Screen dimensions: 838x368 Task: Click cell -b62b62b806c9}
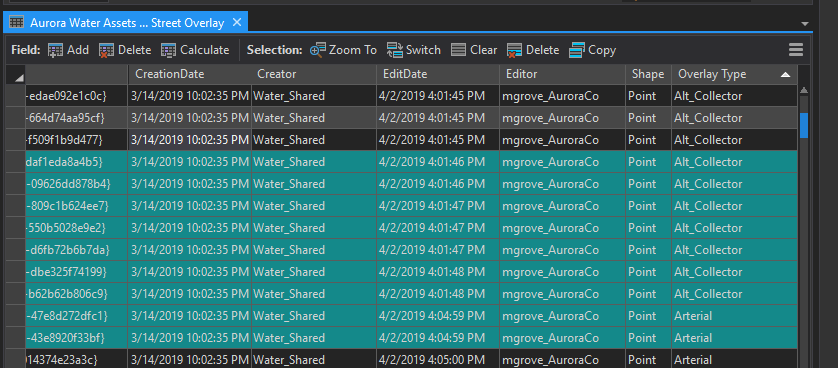pyautogui.click(x=76, y=294)
